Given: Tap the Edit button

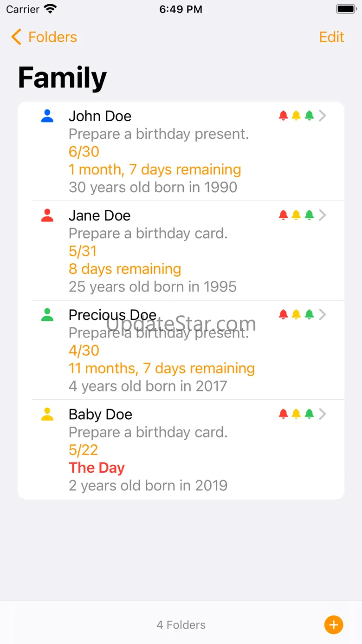Looking at the screenshot, I should click(x=331, y=37).
